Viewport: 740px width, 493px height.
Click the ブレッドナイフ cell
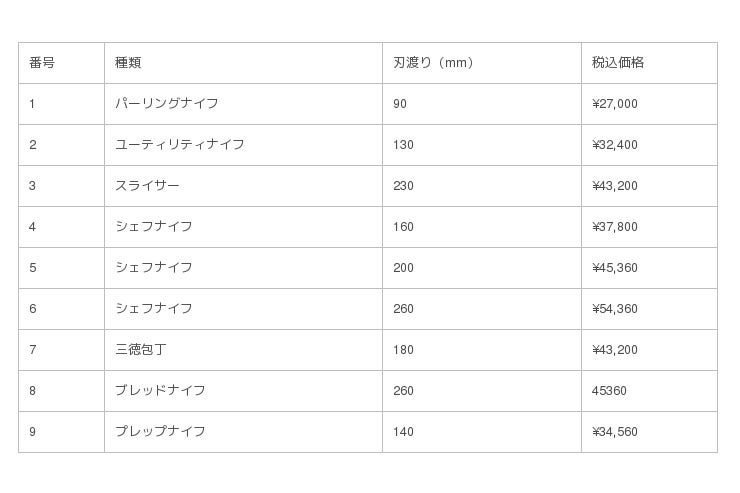(x=160, y=391)
